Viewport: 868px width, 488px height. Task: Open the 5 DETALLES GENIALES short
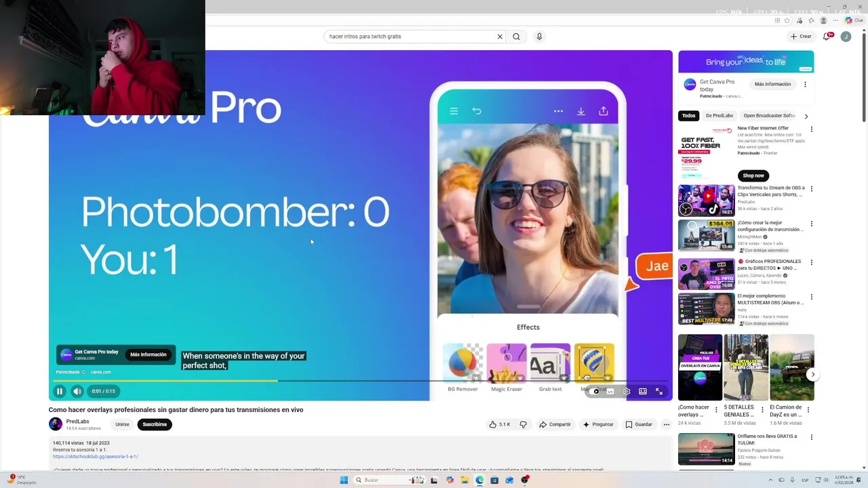click(746, 367)
